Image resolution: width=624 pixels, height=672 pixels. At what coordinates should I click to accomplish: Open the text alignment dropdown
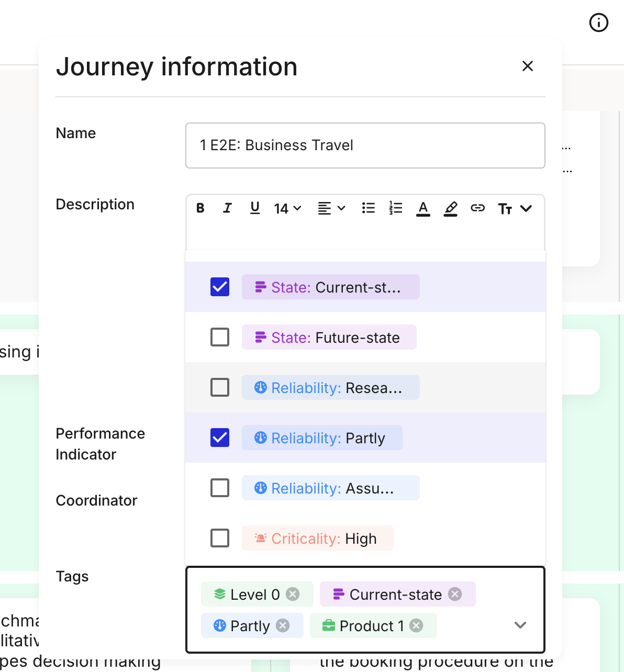pos(331,208)
